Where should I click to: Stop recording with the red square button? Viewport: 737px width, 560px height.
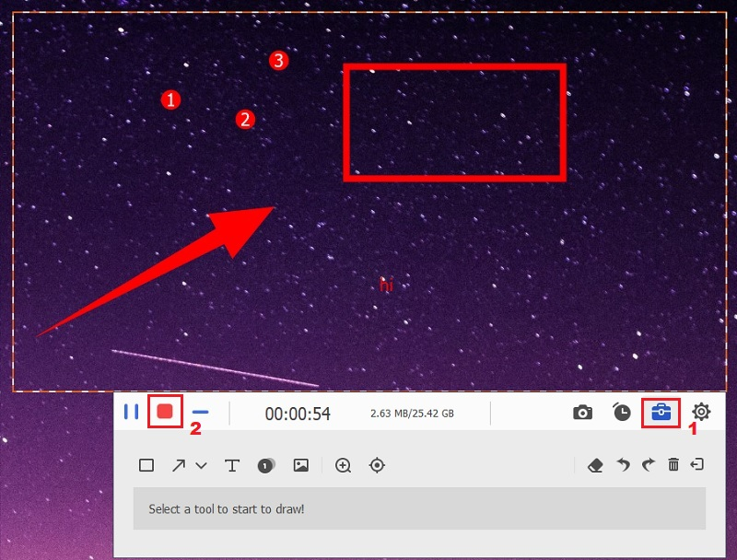[166, 412]
